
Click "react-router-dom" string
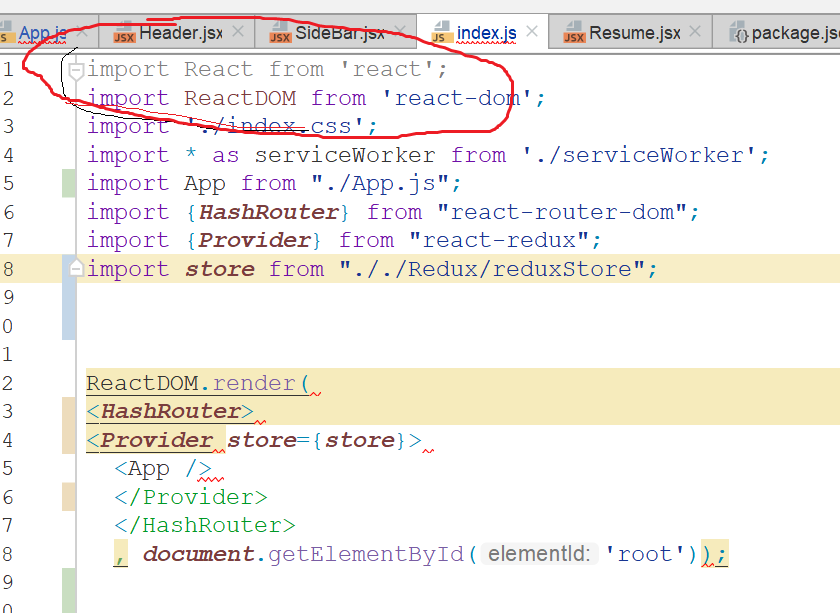tap(562, 212)
